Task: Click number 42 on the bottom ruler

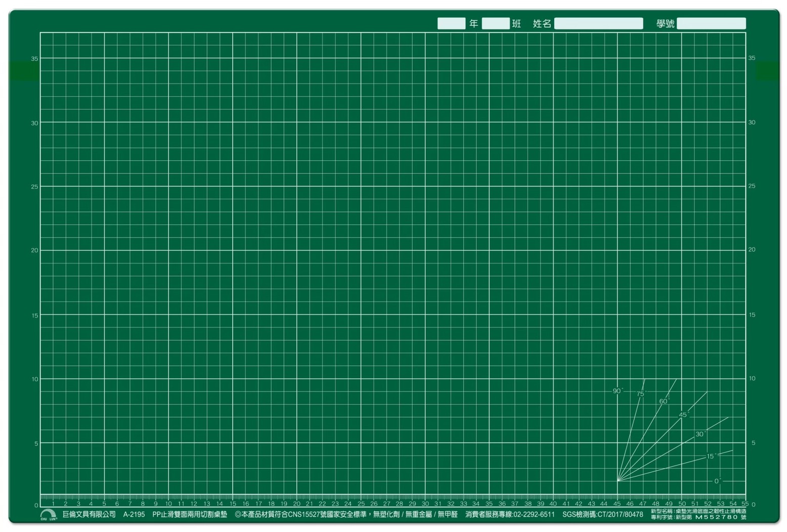Action: 579,504
